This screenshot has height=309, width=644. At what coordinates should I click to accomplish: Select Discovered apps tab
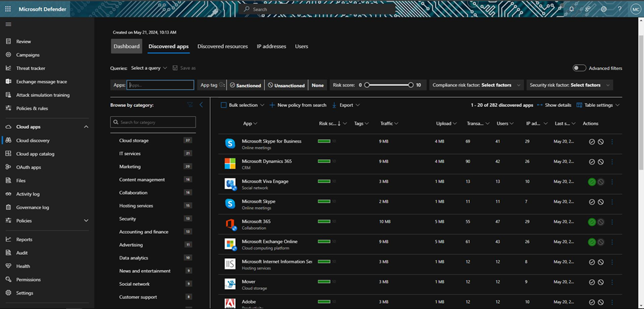(168, 46)
